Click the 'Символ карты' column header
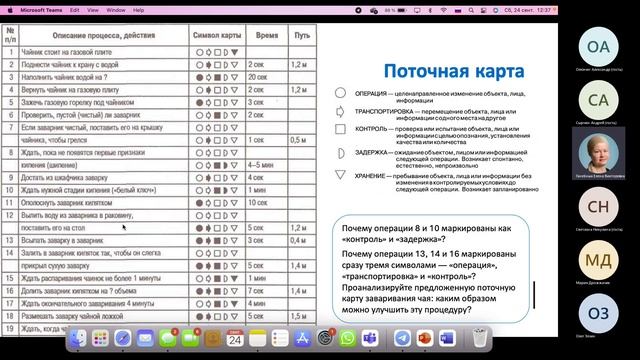 pos(217,36)
